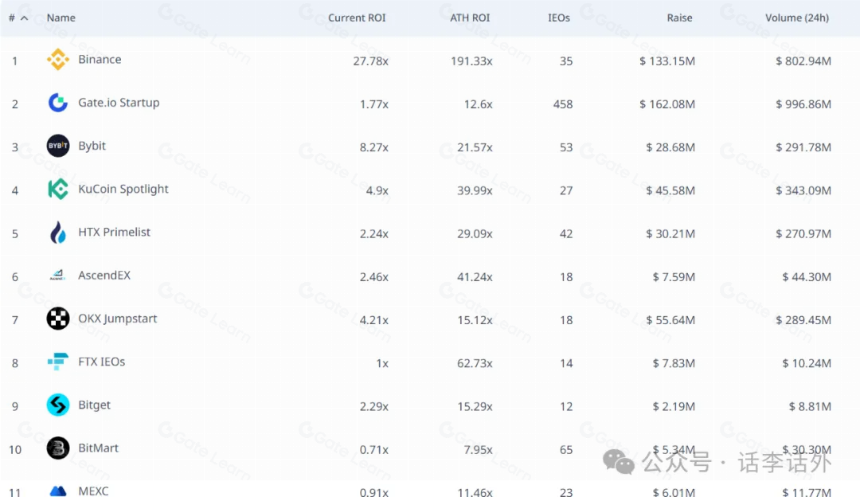Click the KuCoin Spotlight logo icon

(x=58, y=189)
